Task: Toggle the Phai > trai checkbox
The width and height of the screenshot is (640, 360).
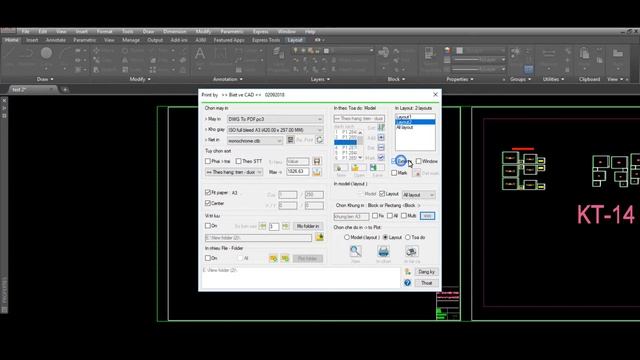Action: (x=208, y=161)
